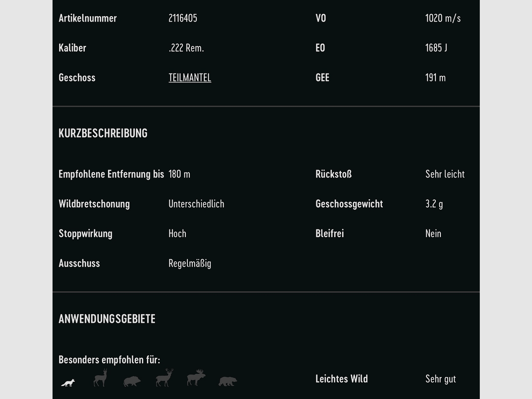This screenshot has width=532, height=399.
Task: Click the GEE 191 m value
Action: (x=436, y=77)
